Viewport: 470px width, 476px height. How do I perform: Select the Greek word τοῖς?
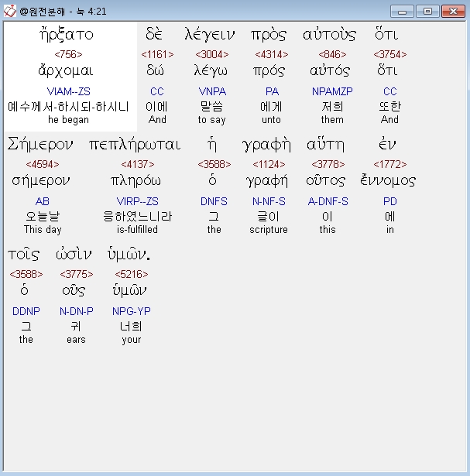(x=23, y=255)
